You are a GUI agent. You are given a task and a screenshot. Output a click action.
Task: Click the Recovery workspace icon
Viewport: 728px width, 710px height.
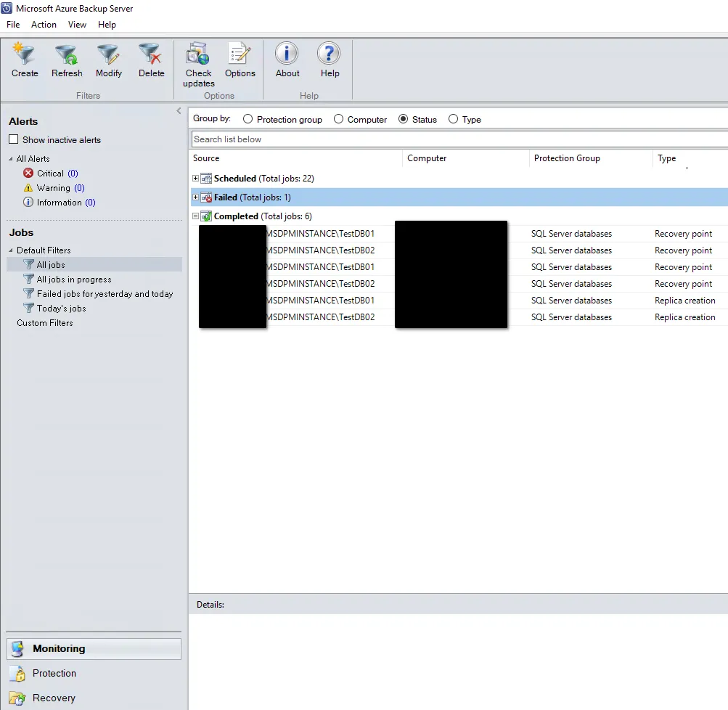tap(17, 698)
